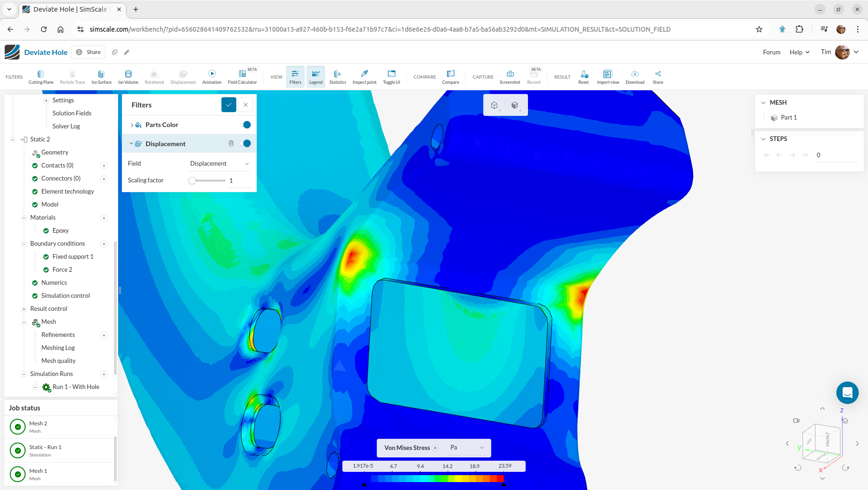Expand the Result control node
Viewport: 868px width, 490px height.
24,309
